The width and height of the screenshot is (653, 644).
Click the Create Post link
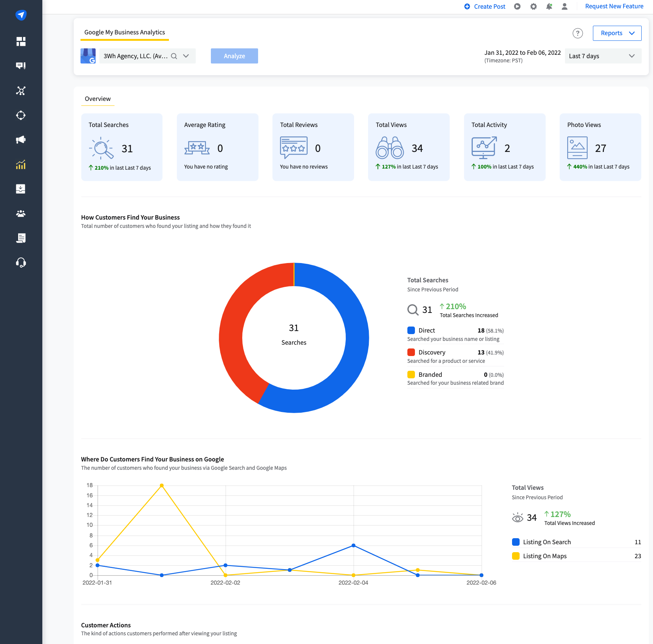pos(489,6)
